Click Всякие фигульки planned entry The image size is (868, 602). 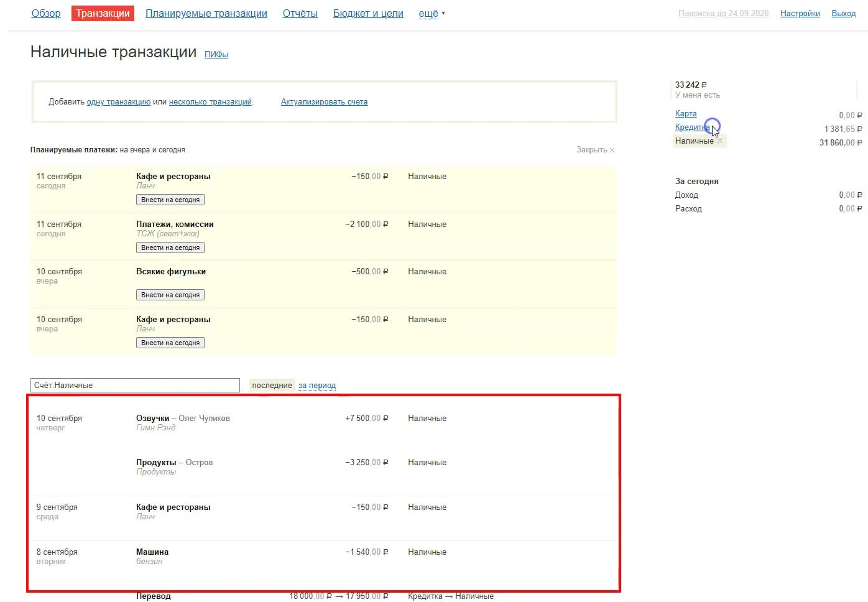click(x=171, y=271)
